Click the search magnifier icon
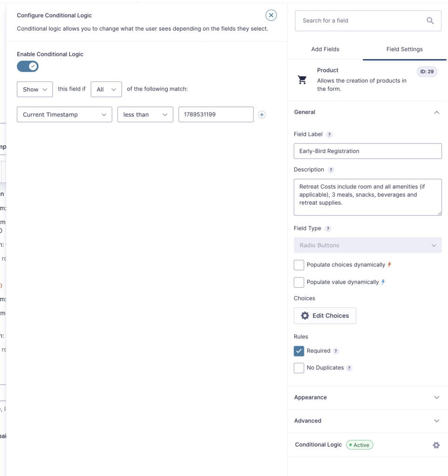Screen dimensions: 448x476 [x=430, y=20]
